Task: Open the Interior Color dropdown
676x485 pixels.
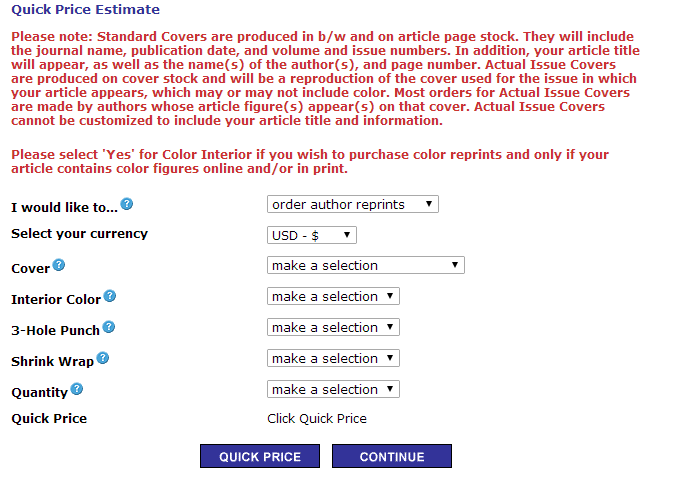Action: (x=333, y=297)
